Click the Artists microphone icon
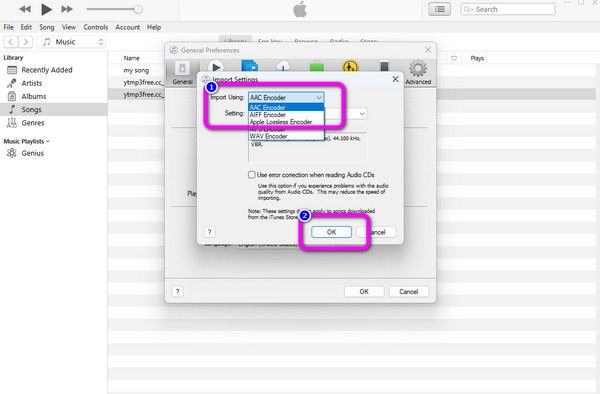Image resolution: width=600 pixels, height=394 pixels. tap(12, 83)
